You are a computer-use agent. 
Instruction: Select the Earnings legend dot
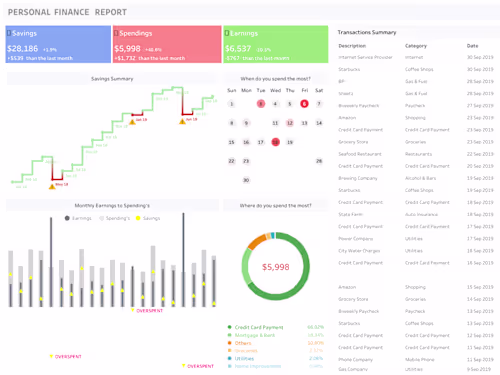[67, 218]
